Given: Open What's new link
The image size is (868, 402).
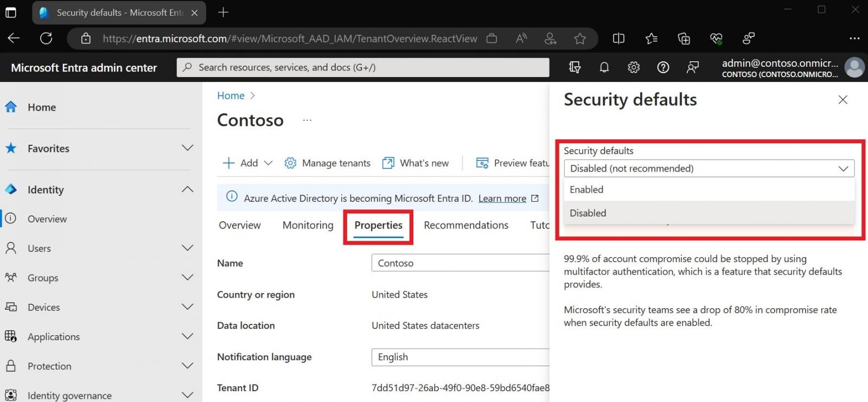Looking at the screenshot, I should point(416,163).
